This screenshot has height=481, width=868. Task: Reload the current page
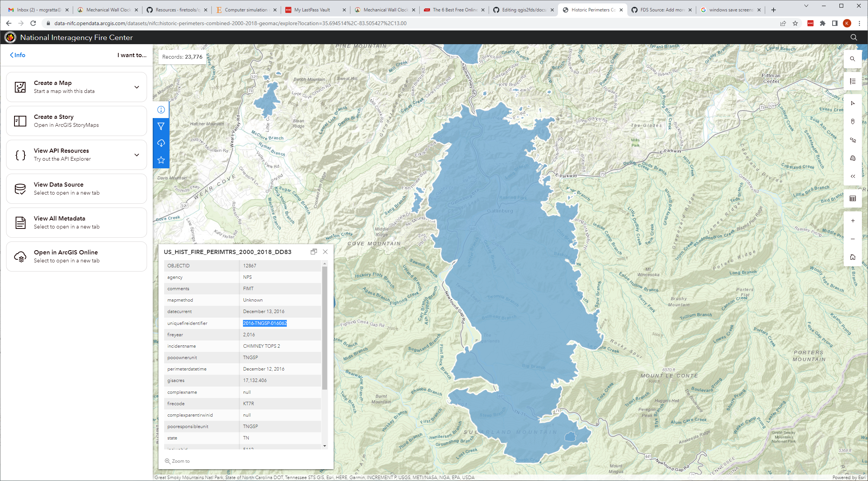(33, 23)
